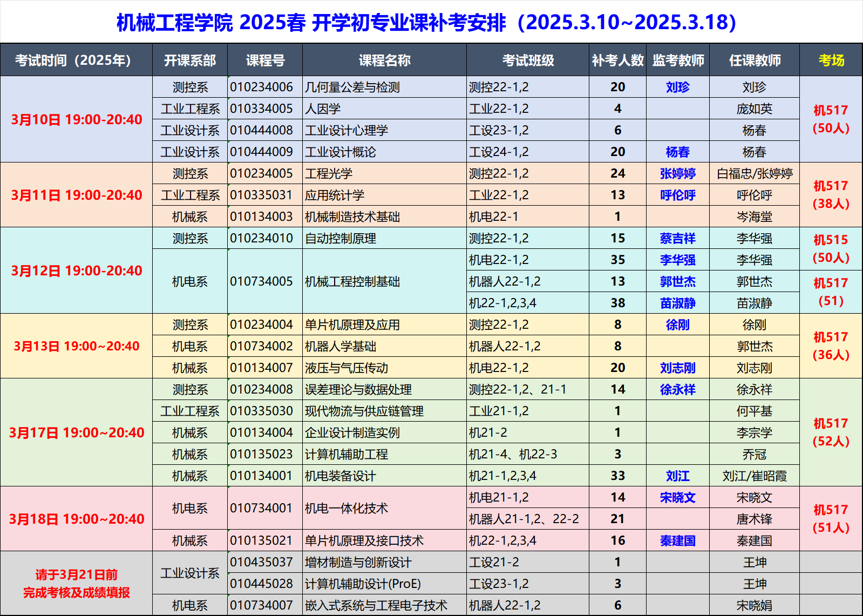The width and height of the screenshot is (863, 616).
Task: Click course number 010234006 cell
Action: coord(262,87)
